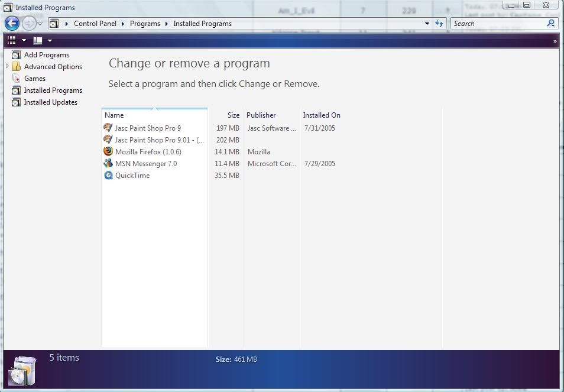Click the Installed Programs sidebar icon
This screenshot has width=564, height=392.
[16, 90]
